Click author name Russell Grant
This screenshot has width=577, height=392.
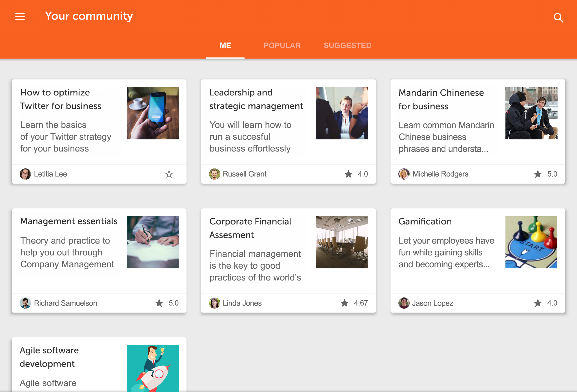(x=245, y=174)
